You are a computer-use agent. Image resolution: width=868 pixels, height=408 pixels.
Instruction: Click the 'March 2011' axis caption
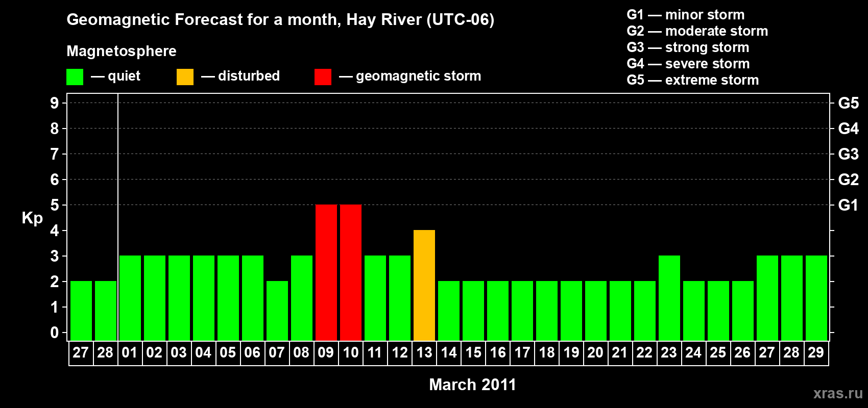(473, 385)
